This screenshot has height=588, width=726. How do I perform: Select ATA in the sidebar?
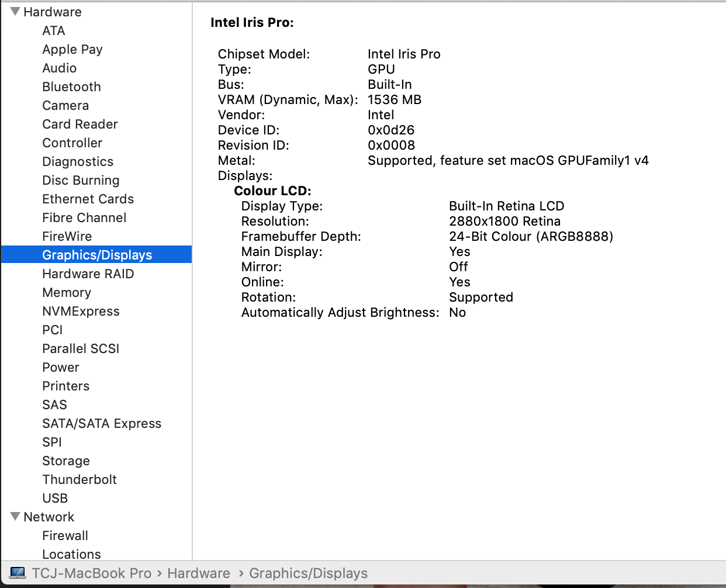point(54,30)
